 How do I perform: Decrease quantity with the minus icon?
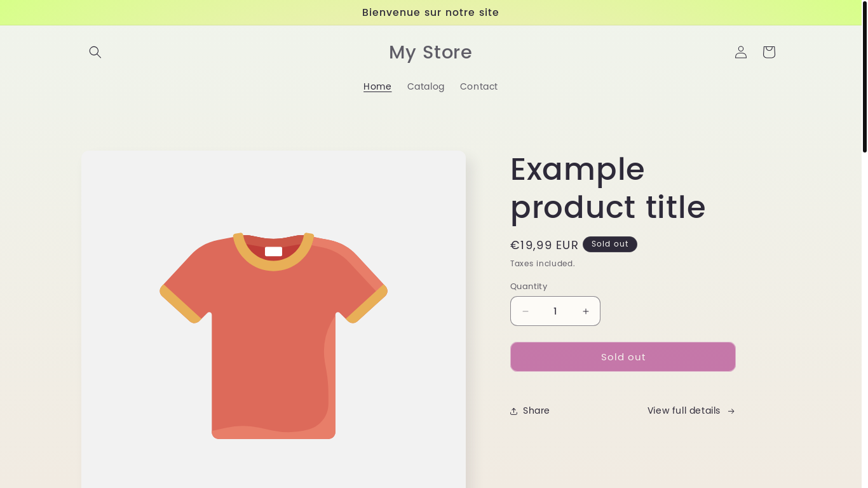pyautogui.click(x=526, y=311)
